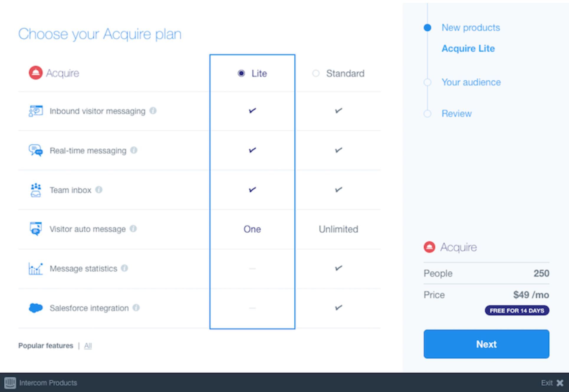This screenshot has width=569, height=392.
Task: Switch to Popular features view
Action: tap(46, 346)
